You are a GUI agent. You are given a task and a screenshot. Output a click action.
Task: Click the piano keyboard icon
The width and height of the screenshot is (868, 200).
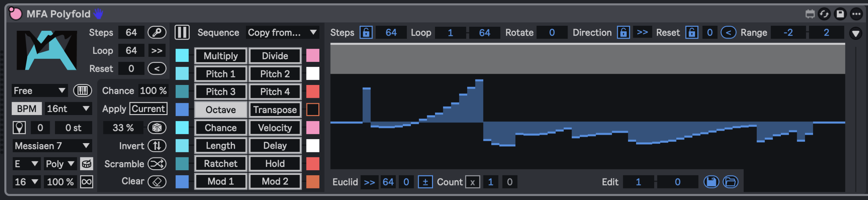point(82,91)
